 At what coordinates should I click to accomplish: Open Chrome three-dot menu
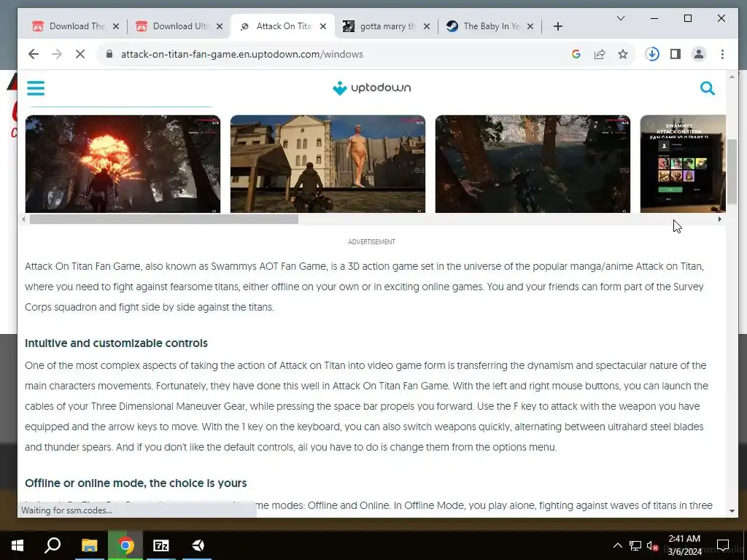(x=722, y=54)
